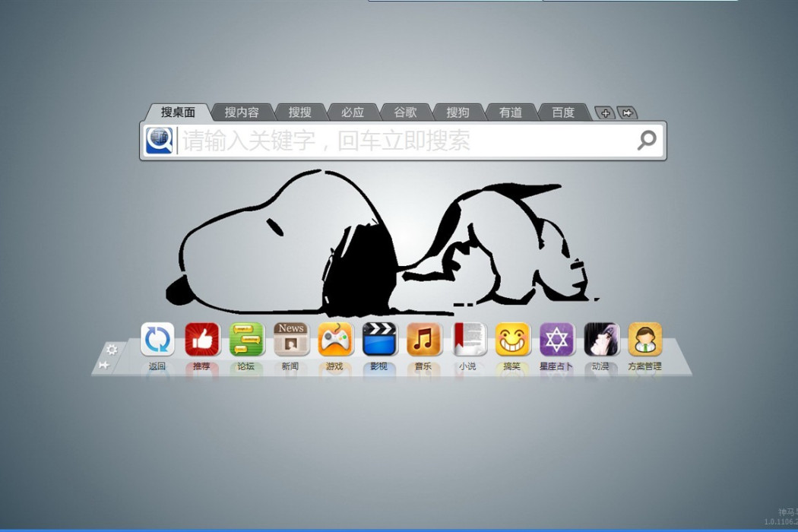Viewport: 798px width, 532px height.
Task: Open the 小说 book icon
Action: 468,340
